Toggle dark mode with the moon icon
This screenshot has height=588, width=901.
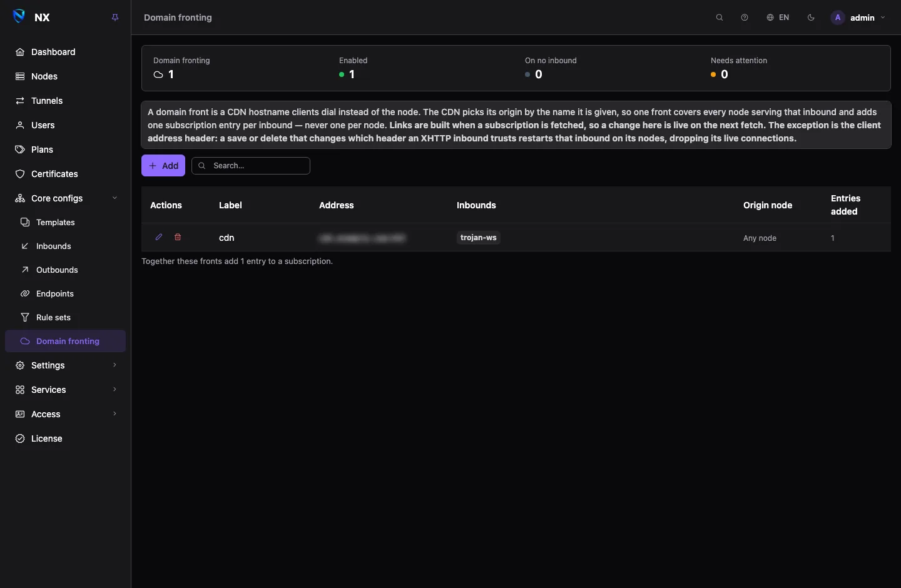[x=811, y=18]
